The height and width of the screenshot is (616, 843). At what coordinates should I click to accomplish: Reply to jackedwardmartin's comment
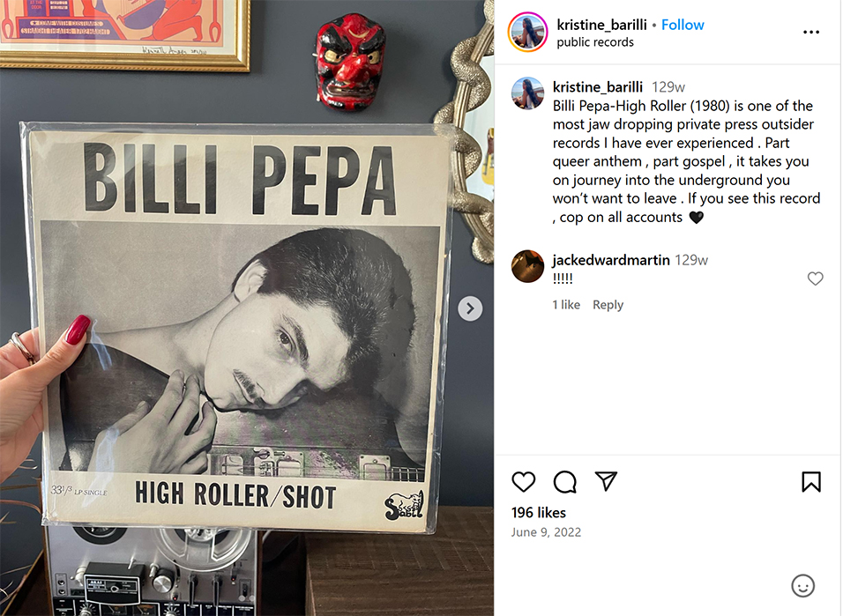tap(608, 305)
